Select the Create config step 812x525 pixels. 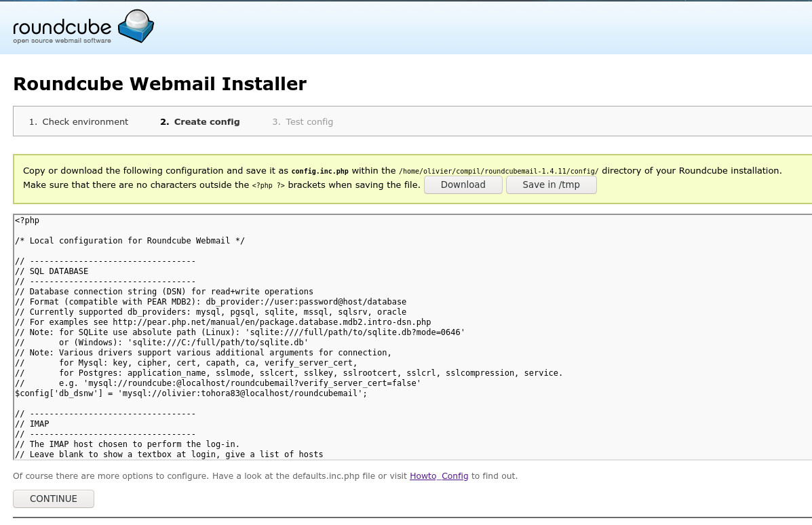click(x=200, y=122)
